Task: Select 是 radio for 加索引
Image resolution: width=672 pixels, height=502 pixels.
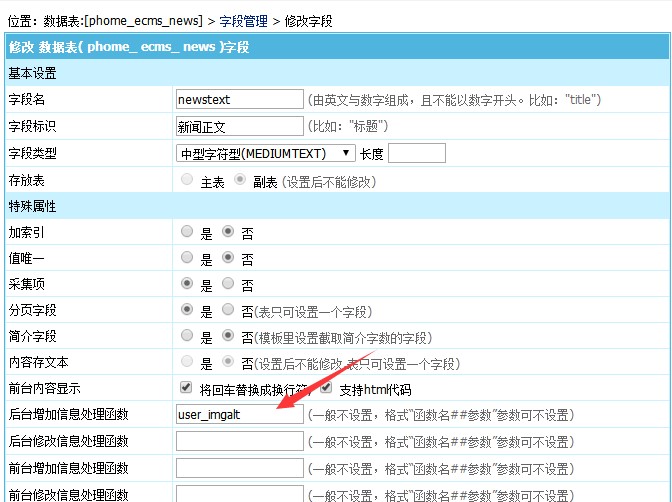Action: point(187,232)
